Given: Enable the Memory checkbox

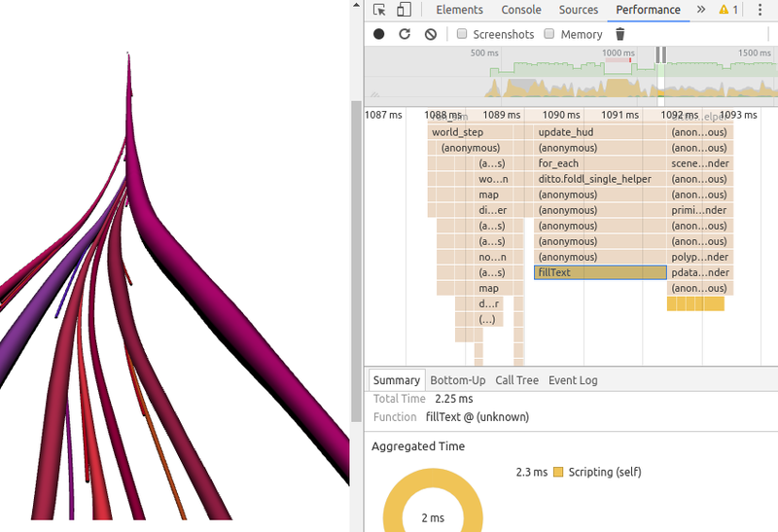Looking at the screenshot, I should click(549, 34).
